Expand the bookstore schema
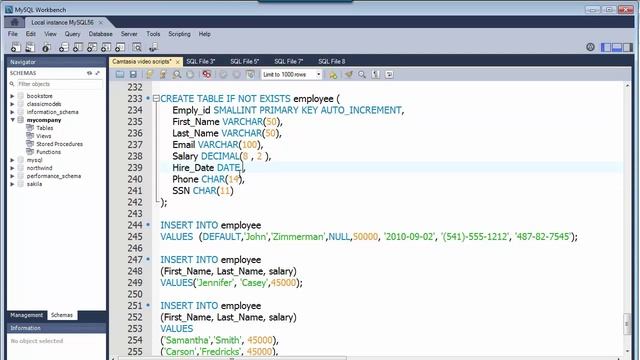This screenshot has height=360, width=640. 13,96
